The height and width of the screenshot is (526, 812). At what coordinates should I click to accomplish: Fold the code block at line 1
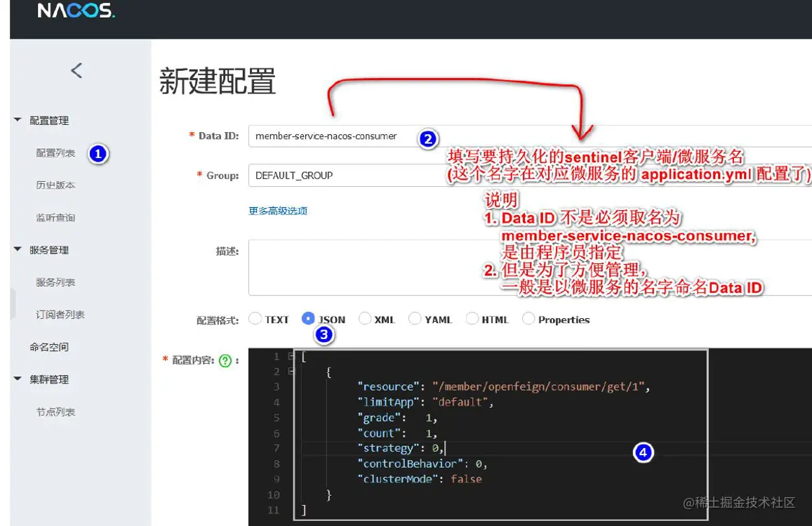[x=291, y=356]
